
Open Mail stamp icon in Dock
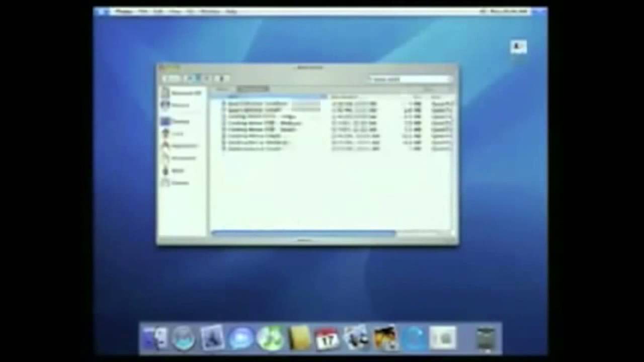click(212, 338)
